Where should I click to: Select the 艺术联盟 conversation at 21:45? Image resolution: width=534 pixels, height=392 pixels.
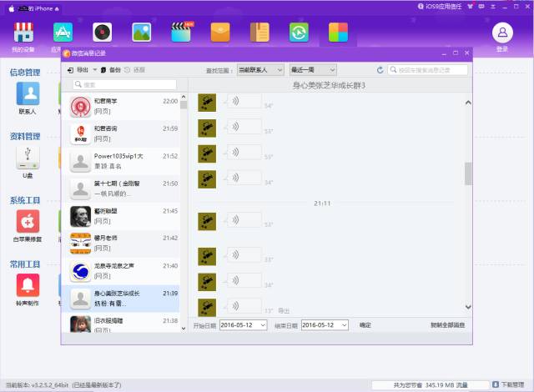pyautogui.click(x=122, y=216)
